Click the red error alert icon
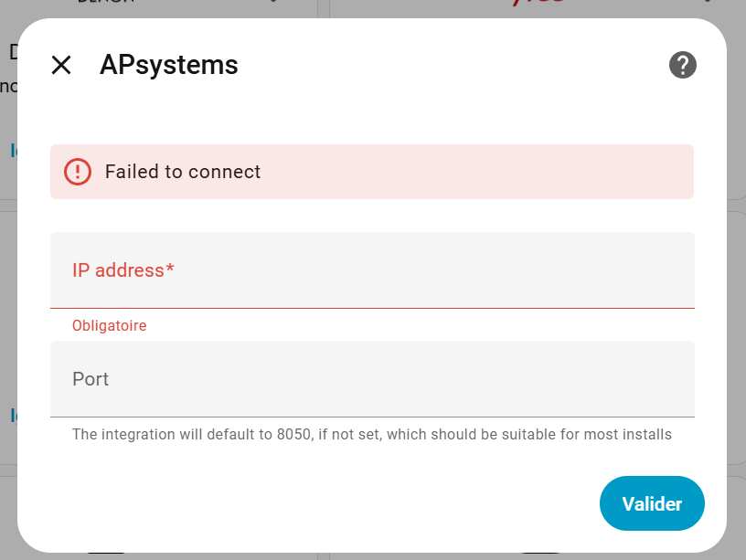The height and width of the screenshot is (560, 746). click(78, 172)
